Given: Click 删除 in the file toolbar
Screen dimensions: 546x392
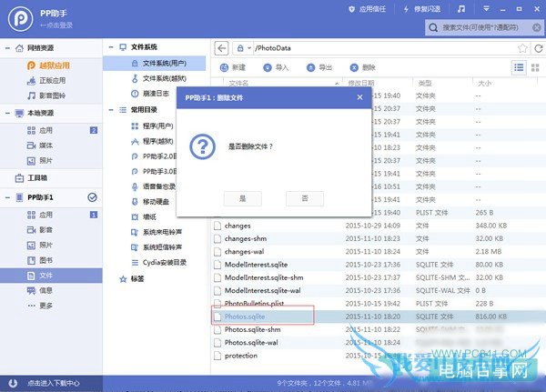Looking at the screenshot, I should 362,67.
